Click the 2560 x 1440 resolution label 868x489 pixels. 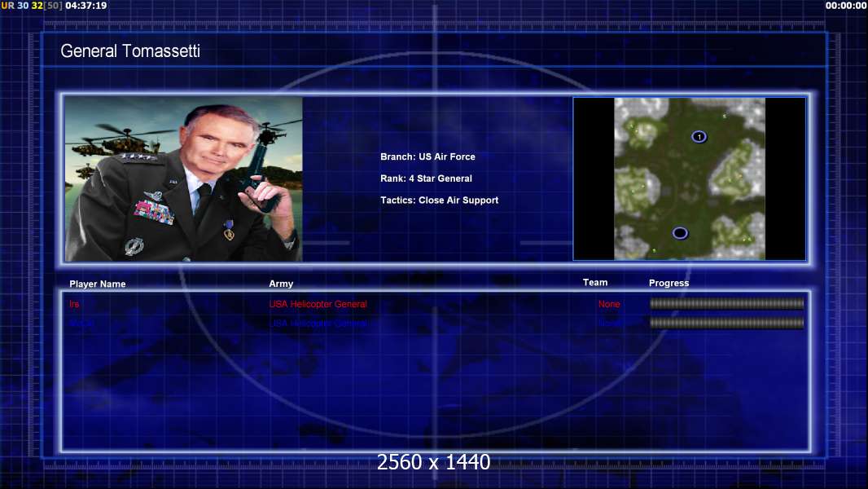pyautogui.click(x=433, y=462)
